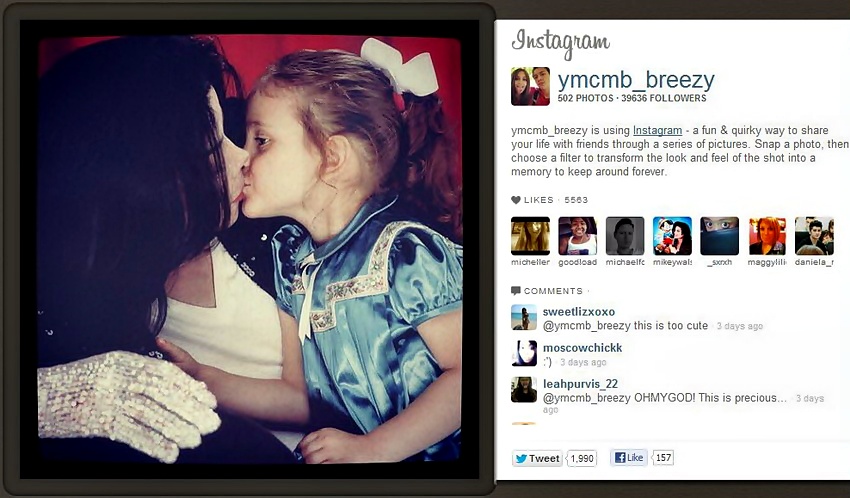Click the Comments speech bubble icon
This screenshot has height=498, width=850.
tap(516, 291)
